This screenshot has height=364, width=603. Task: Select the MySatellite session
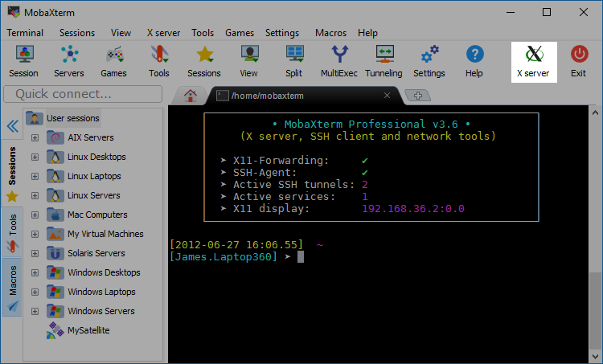pyautogui.click(x=87, y=330)
